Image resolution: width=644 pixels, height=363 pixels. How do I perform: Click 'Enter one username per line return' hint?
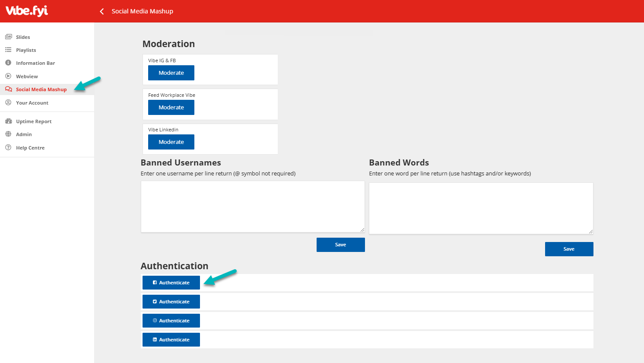[218, 174]
